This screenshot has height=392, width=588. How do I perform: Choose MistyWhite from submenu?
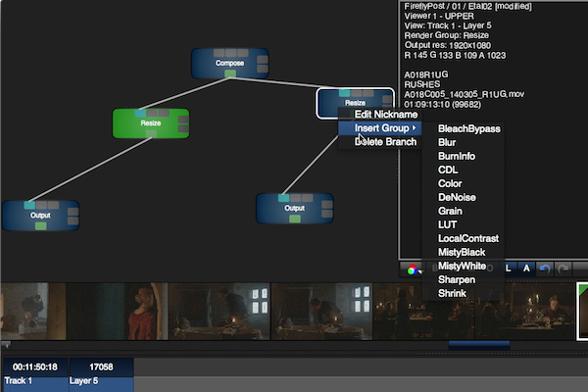point(462,266)
